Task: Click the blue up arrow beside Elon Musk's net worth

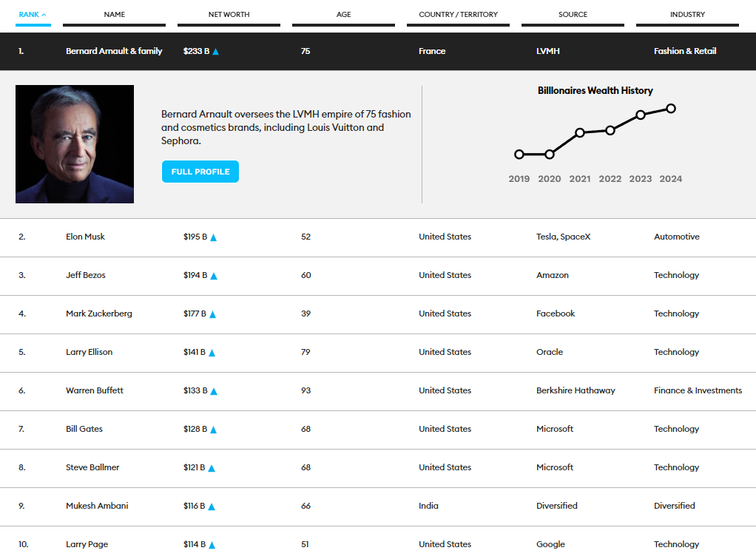Action: 214,237
